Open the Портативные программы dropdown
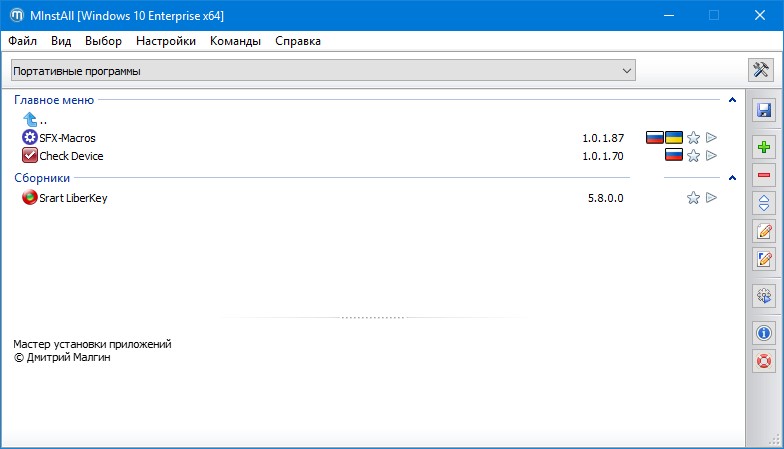 323,71
